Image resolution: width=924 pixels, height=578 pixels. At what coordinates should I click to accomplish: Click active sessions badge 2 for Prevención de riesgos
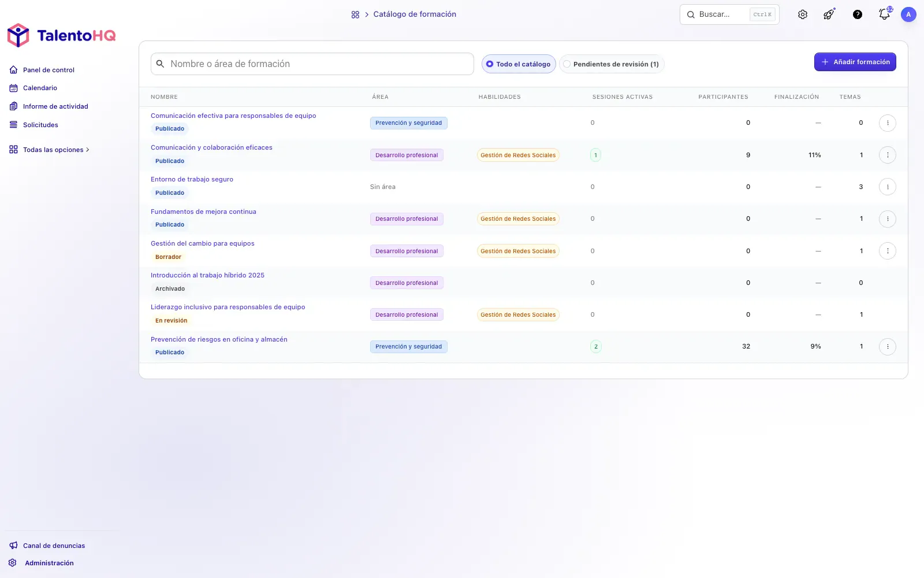click(x=595, y=347)
